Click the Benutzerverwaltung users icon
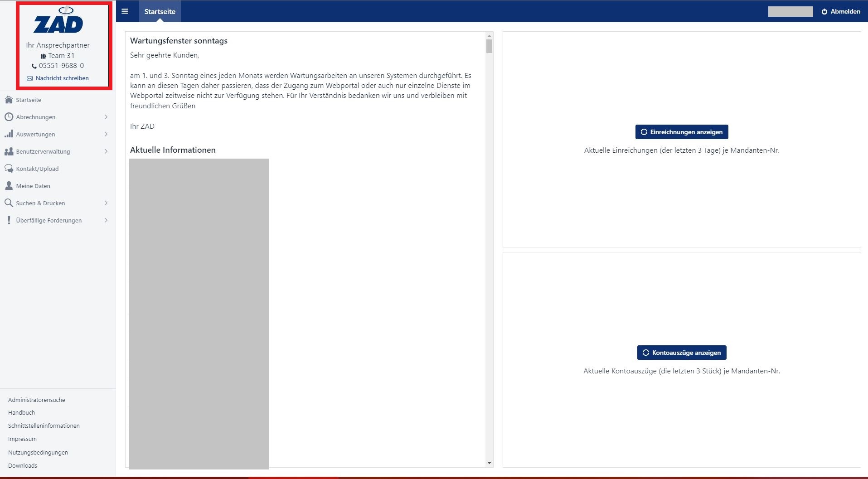The image size is (868, 479). 9,151
